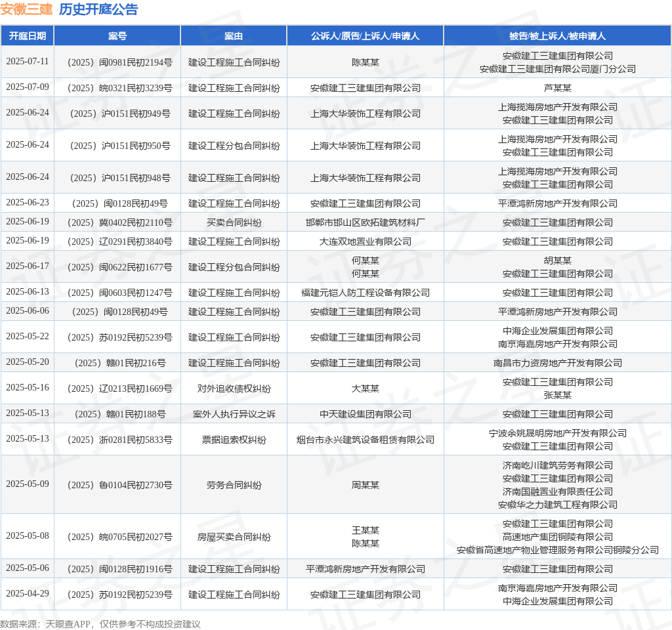The height and width of the screenshot is (630, 672).
Task: Click the cause cell '案外人执行异议之诉'
Action: click(234, 415)
